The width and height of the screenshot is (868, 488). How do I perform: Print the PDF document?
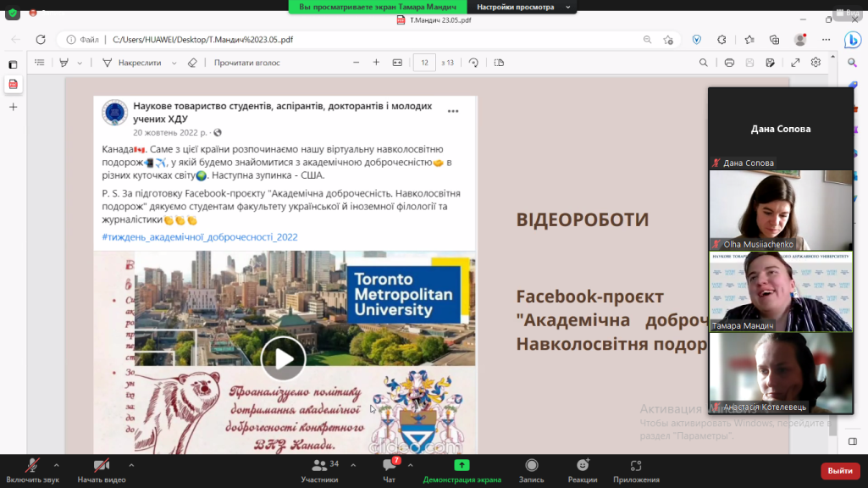point(729,63)
